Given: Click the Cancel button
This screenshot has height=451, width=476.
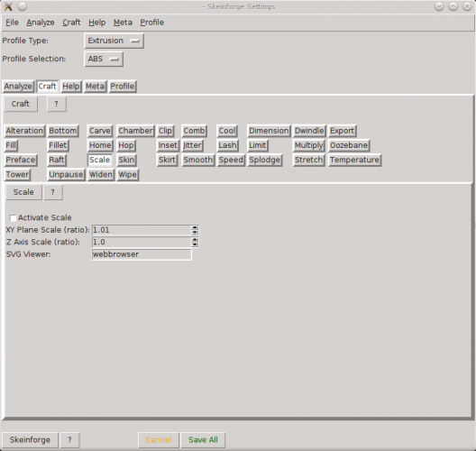Looking at the screenshot, I should tap(159, 440).
